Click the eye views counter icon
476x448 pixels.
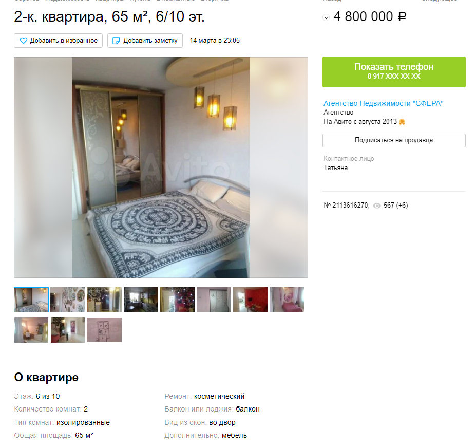(377, 206)
